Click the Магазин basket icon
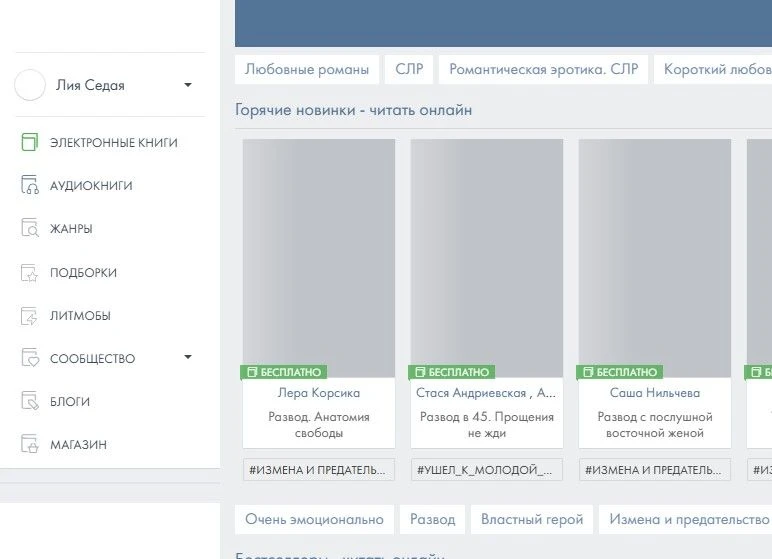 coord(30,444)
